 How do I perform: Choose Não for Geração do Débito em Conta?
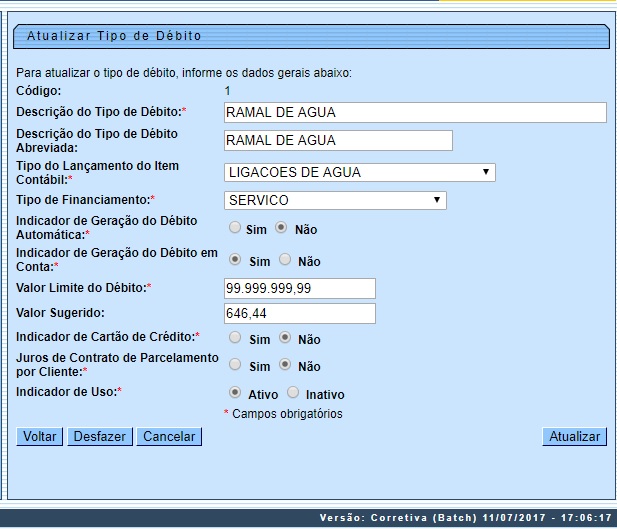coord(284,259)
